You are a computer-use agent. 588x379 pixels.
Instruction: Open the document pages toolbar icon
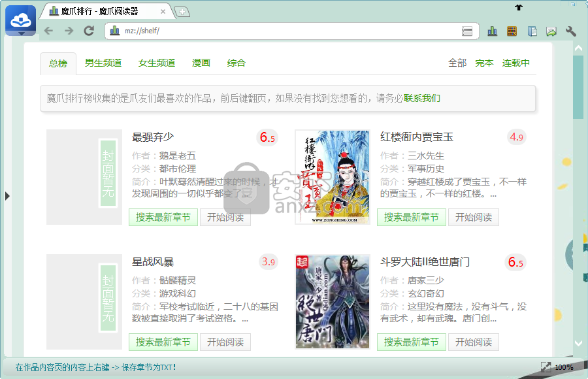[x=532, y=31]
